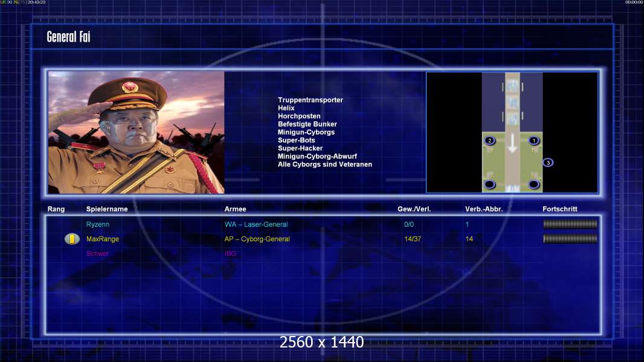Screen dimensions: 644x362
Task: Click the Befestigte Bunker entry
Action: click(x=308, y=124)
